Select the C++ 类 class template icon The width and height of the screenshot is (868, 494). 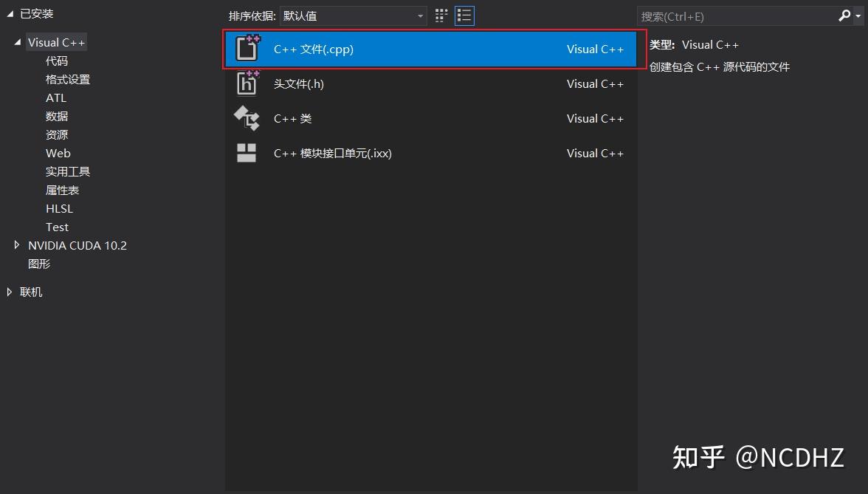tap(247, 118)
